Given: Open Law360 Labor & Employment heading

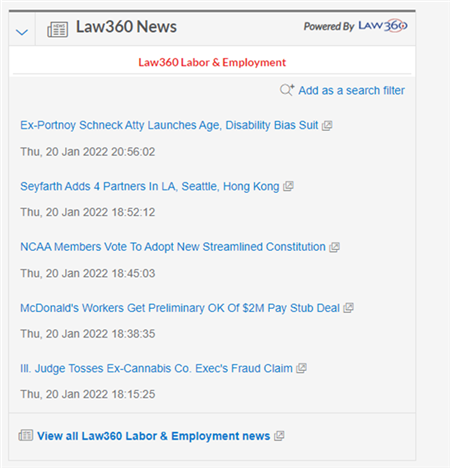Looking at the screenshot, I should [212, 62].
